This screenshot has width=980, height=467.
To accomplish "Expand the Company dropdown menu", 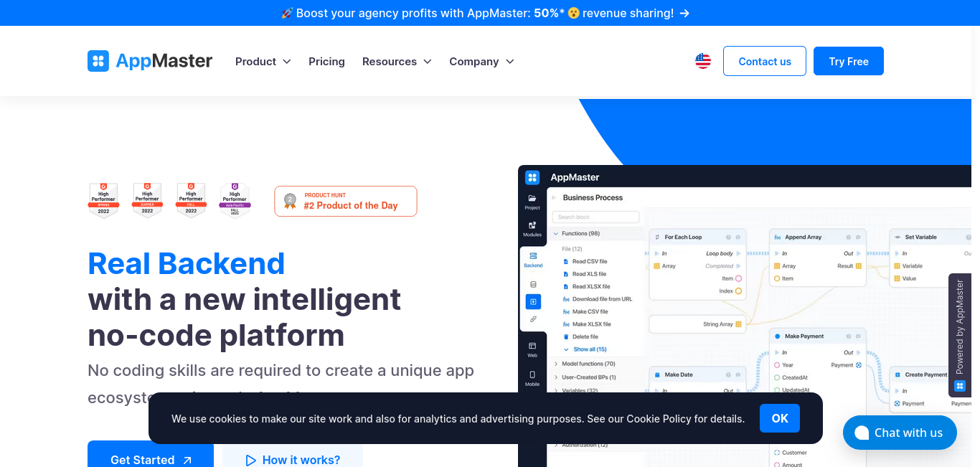I will click(481, 62).
